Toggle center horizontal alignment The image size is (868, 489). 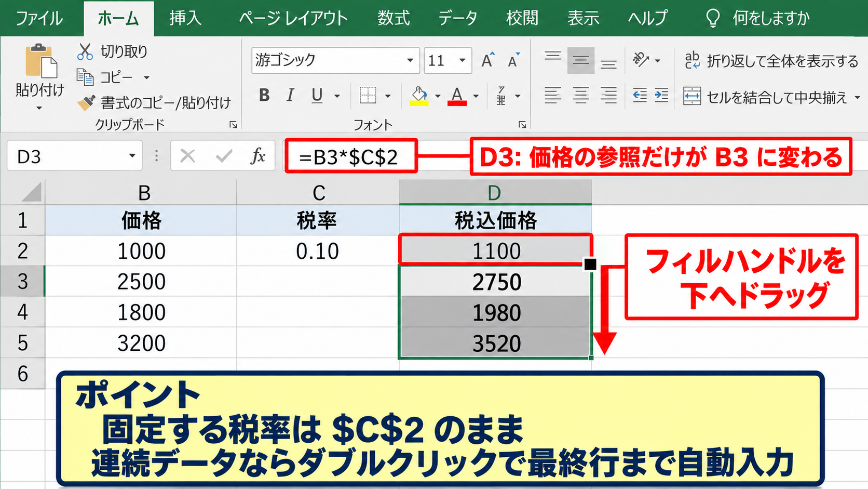(580, 96)
